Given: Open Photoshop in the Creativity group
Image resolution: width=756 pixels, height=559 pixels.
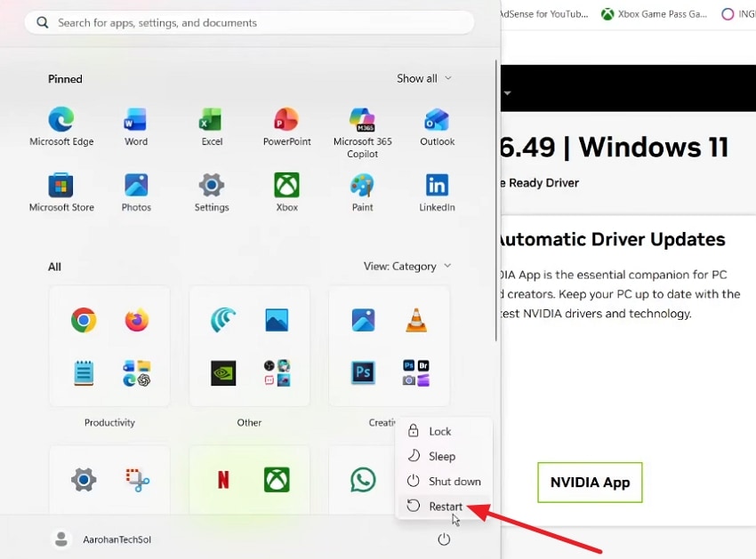Looking at the screenshot, I should pos(363,373).
